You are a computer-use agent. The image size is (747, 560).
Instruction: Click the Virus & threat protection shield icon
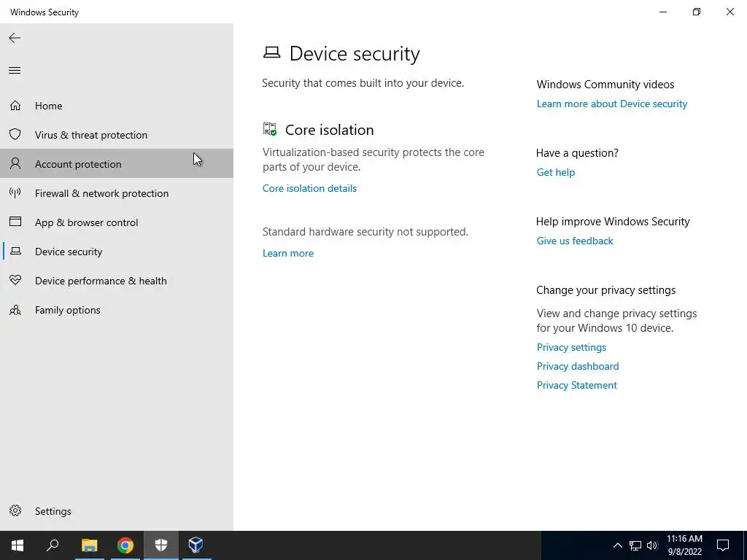click(15, 134)
